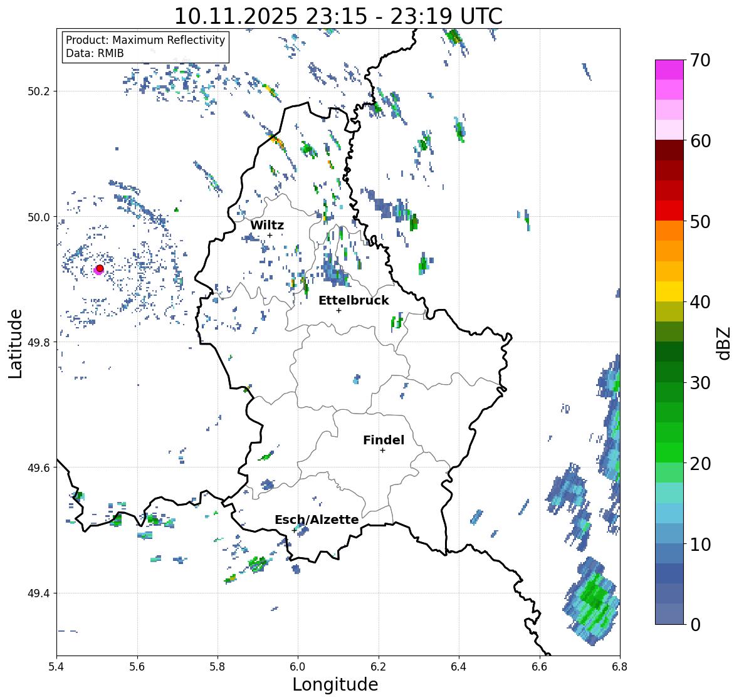
Task: Click the red radar site marker dot
Action: [100, 268]
